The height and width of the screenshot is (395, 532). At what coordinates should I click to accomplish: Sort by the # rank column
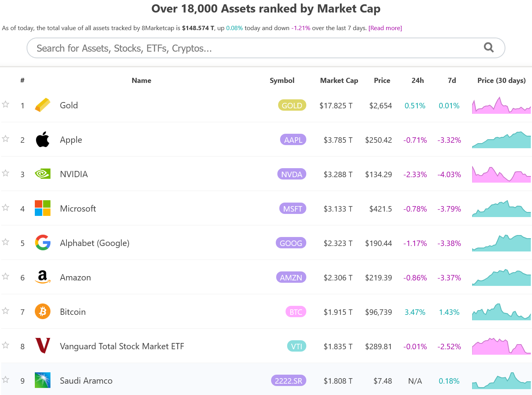coord(22,80)
